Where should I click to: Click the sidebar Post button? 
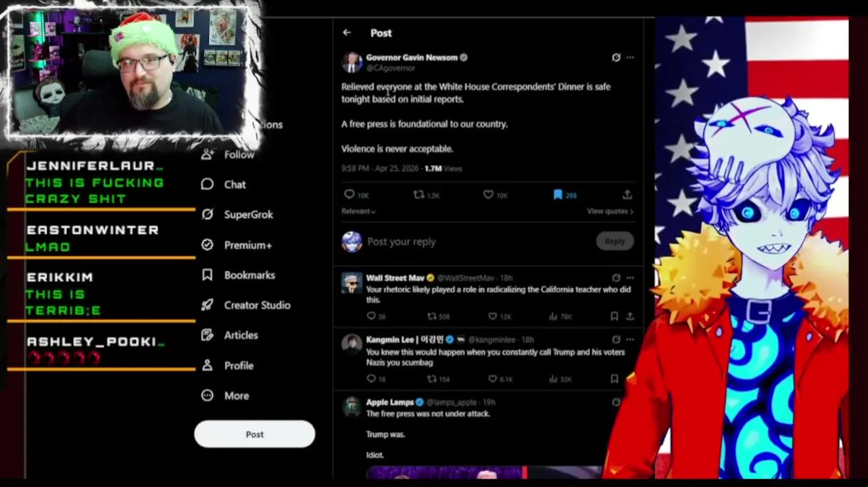(254, 434)
